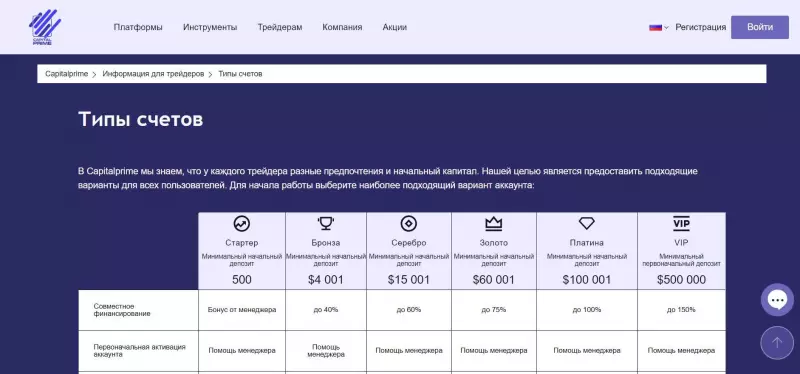Click the Регистрация link
The height and width of the screenshot is (374, 800).
pyautogui.click(x=701, y=28)
